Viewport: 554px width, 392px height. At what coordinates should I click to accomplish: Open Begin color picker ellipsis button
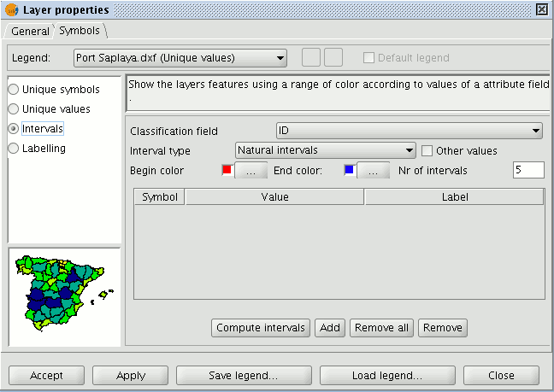pyautogui.click(x=250, y=171)
